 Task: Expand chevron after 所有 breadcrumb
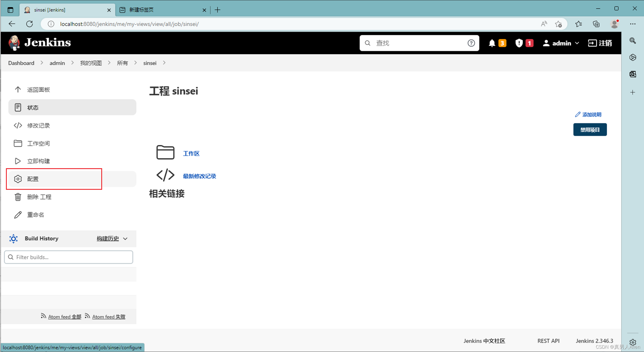pyautogui.click(x=135, y=63)
